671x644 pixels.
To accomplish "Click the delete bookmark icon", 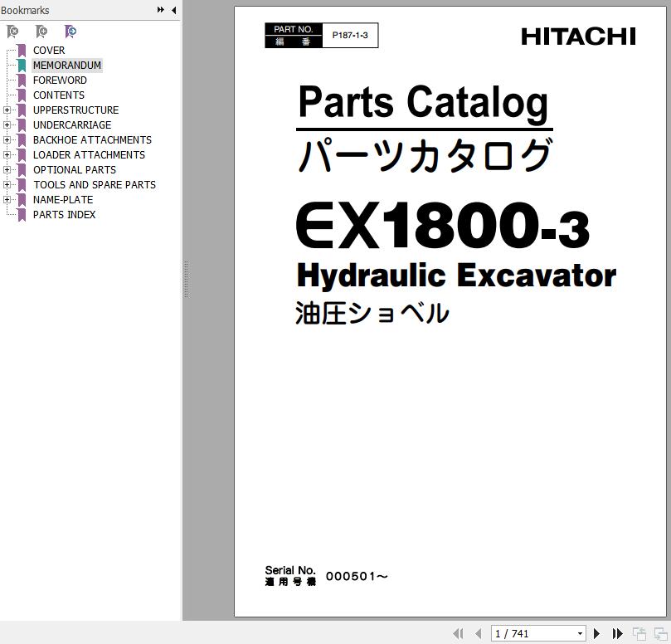I will (x=12, y=32).
